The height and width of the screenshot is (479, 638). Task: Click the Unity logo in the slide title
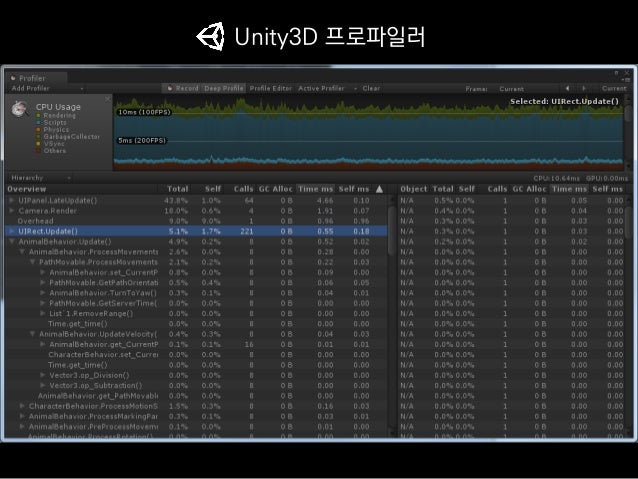click(x=210, y=37)
